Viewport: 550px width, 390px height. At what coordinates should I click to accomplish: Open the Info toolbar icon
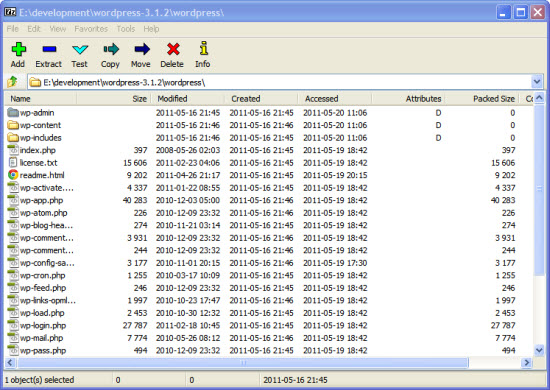click(x=204, y=48)
